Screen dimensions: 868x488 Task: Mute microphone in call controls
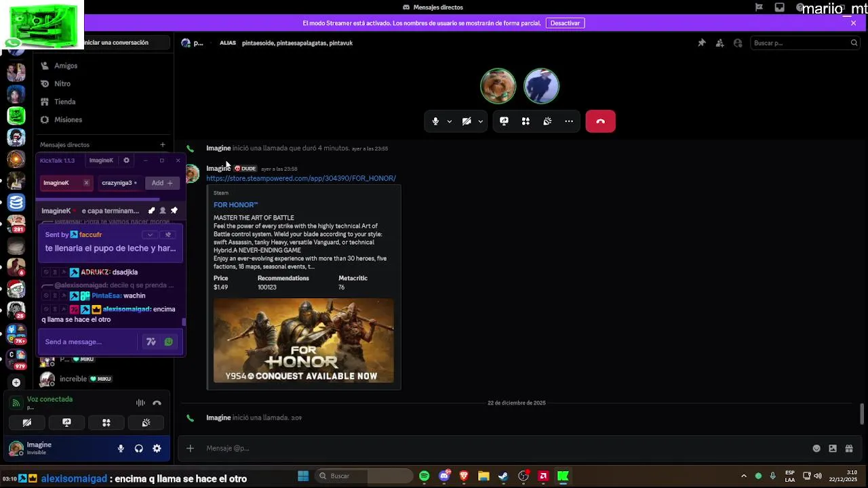coord(435,121)
